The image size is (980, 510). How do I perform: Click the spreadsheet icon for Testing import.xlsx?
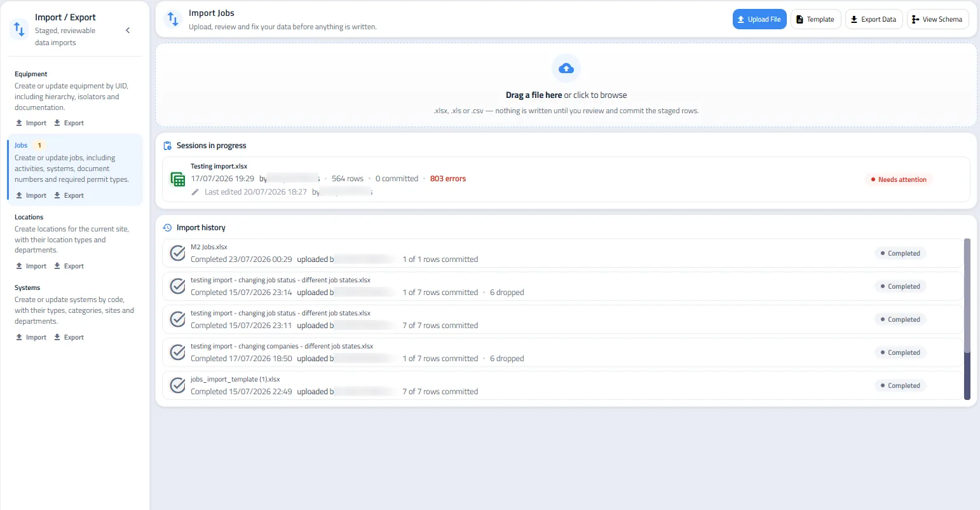click(178, 179)
